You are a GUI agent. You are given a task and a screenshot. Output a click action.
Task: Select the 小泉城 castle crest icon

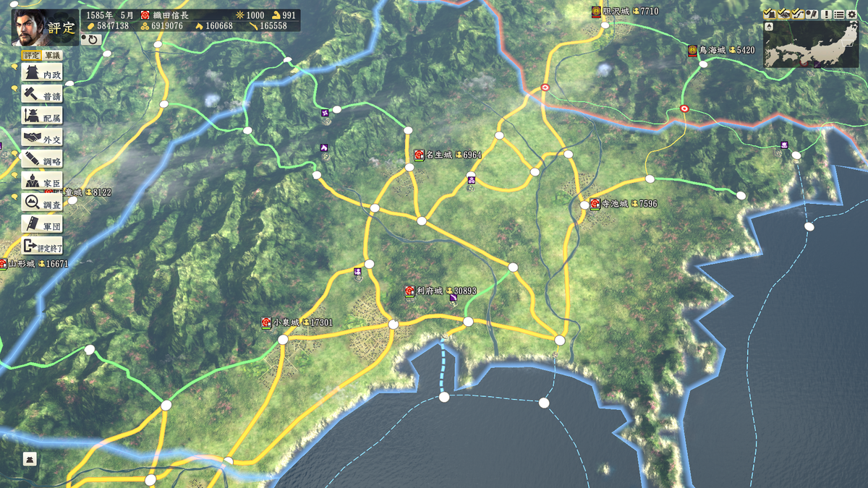coord(266,322)
